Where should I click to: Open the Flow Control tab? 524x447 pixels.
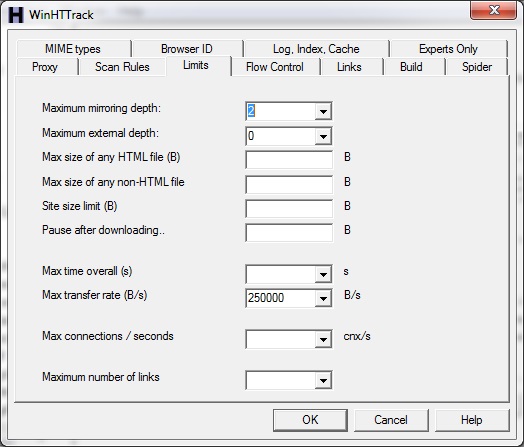[x=275, y=67]
